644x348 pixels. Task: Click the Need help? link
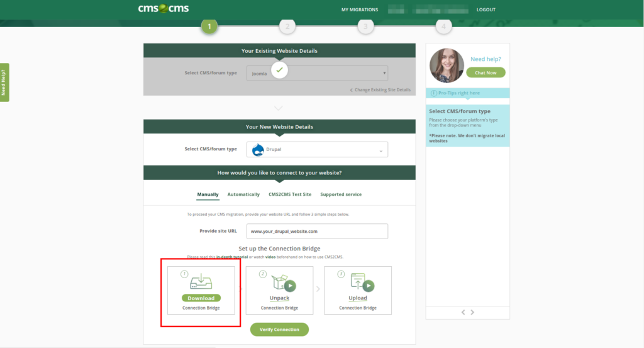[486, 59]
